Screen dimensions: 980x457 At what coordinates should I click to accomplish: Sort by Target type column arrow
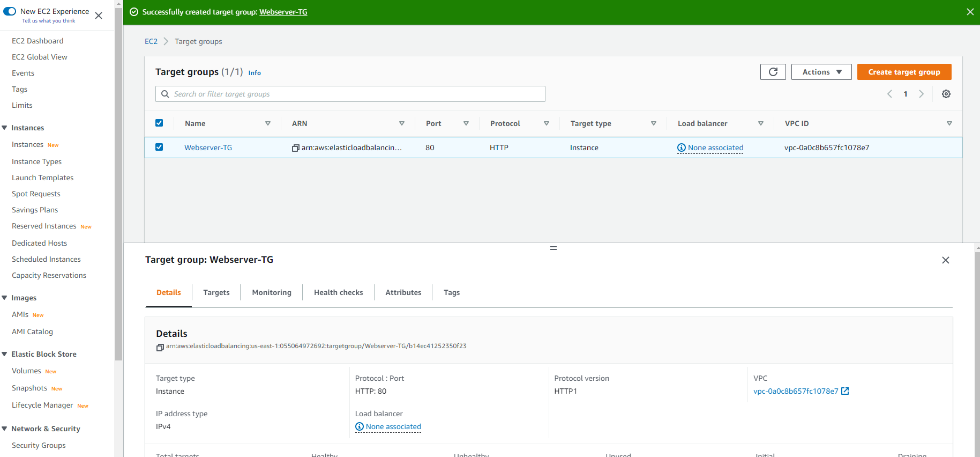pyautogui.click(x=654, y=123)
